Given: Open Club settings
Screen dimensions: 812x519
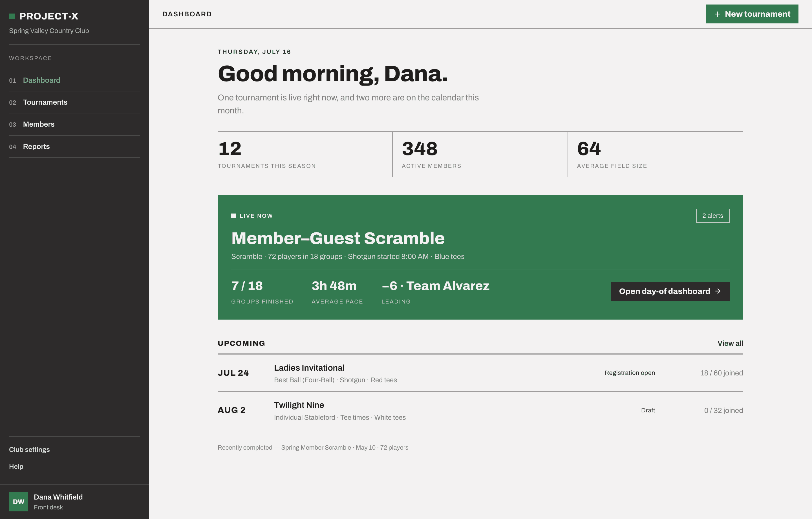Looking at the screenshot, I should (x=29, y=450).
